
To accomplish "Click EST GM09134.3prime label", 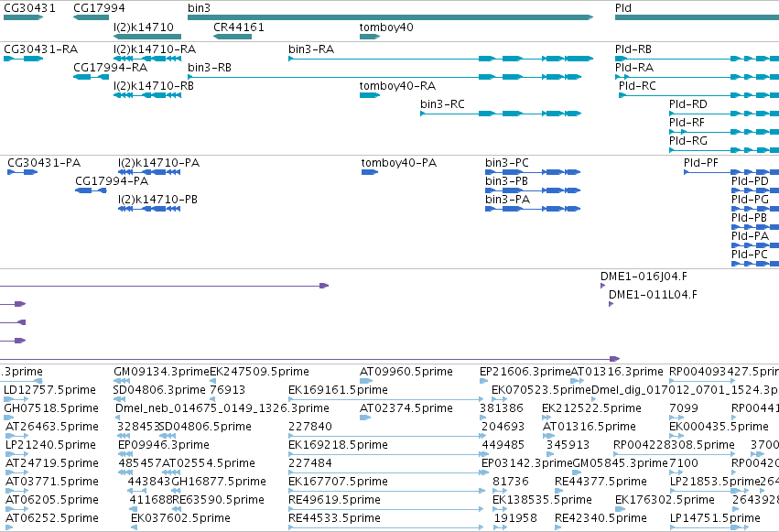I will click(161, 372).
